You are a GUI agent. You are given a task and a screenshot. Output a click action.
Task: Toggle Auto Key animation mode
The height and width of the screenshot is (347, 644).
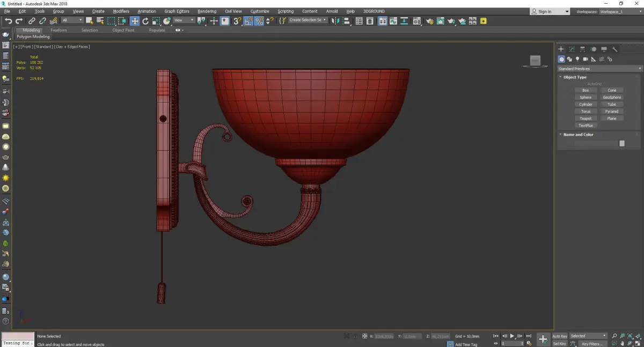560,336
